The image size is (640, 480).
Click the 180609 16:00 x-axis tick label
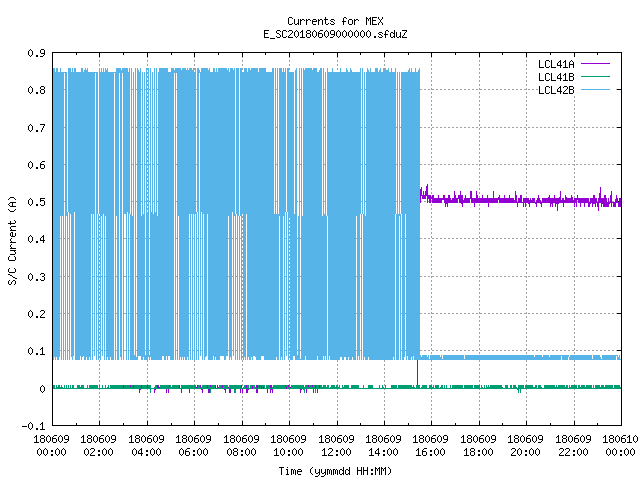(x=431, y=446)
